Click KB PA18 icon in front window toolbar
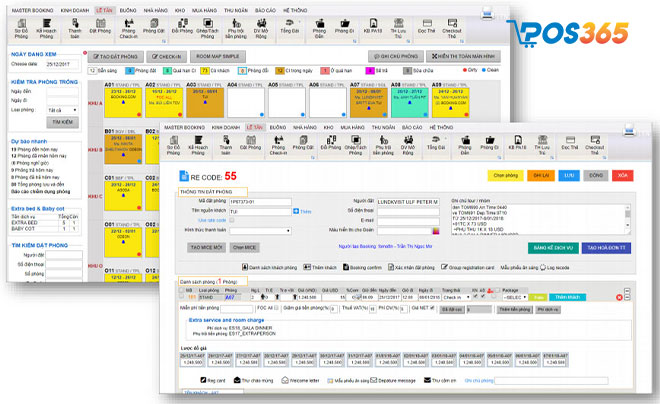Screen dimensions: 660x404 click(x=518, y=140)
